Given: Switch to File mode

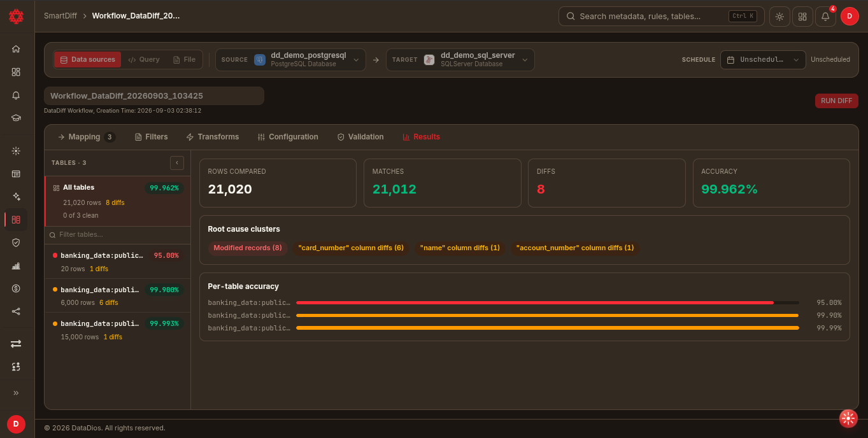Looking at the screenshot, I should pos(185,60).
